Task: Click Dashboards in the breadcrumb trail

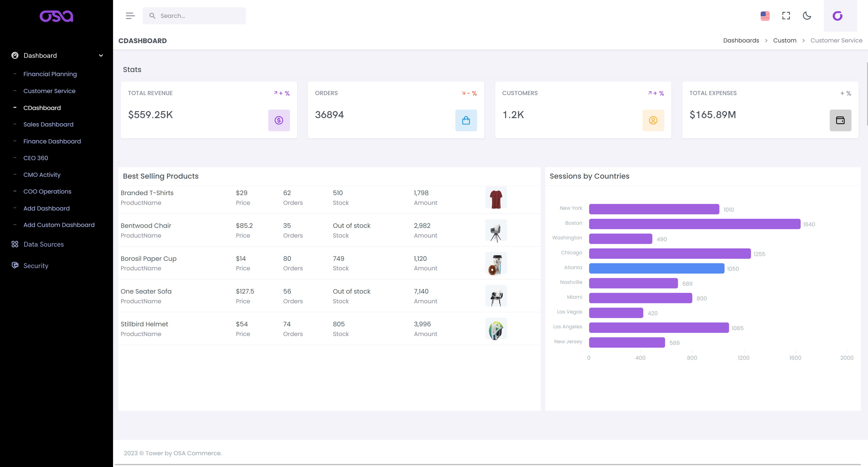Action: 741,40
